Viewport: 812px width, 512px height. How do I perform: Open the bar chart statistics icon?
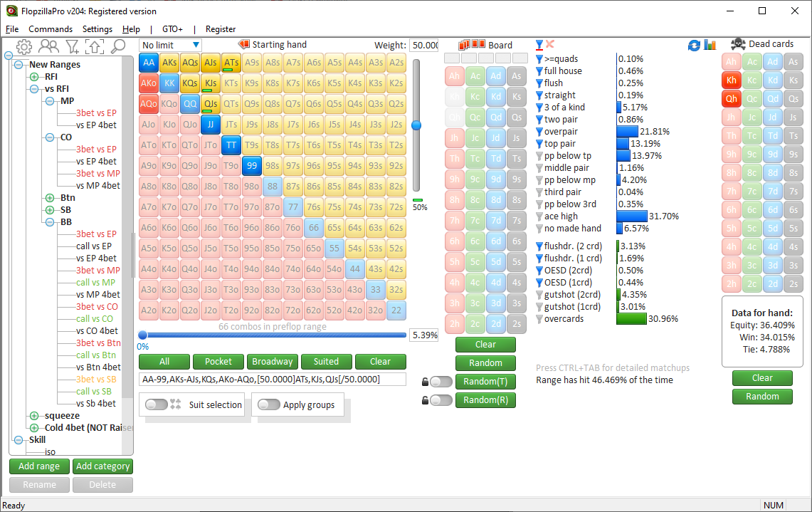pos(710,45)
